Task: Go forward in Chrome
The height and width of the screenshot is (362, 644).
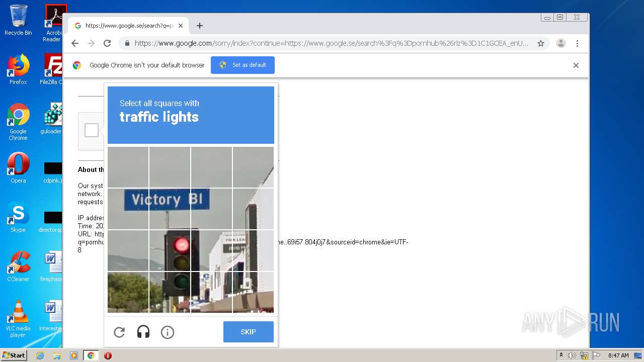Action: pos(91,43)
